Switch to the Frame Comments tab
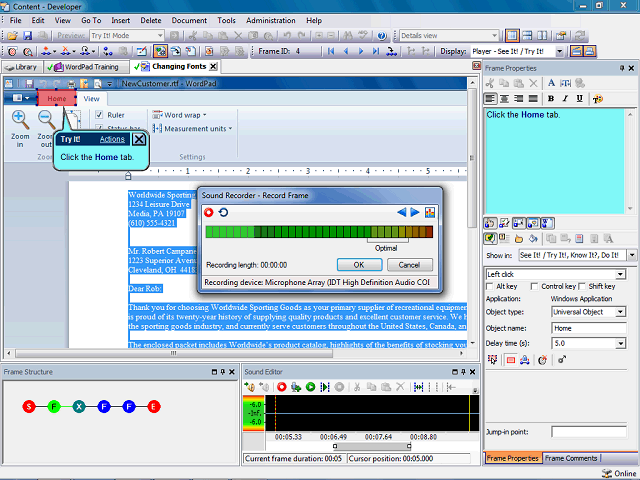Image resolution: width=640 pixels, height=480 pixels. point(571,458)
